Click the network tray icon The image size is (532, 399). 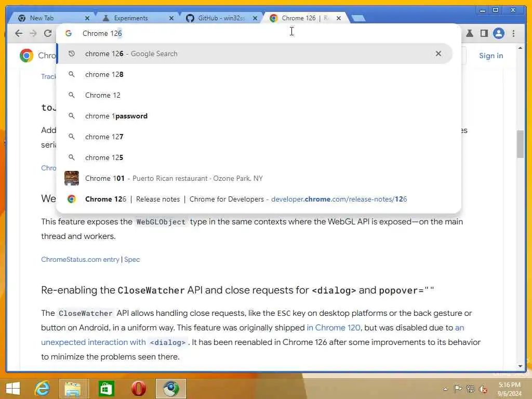(x=470, y=389)
